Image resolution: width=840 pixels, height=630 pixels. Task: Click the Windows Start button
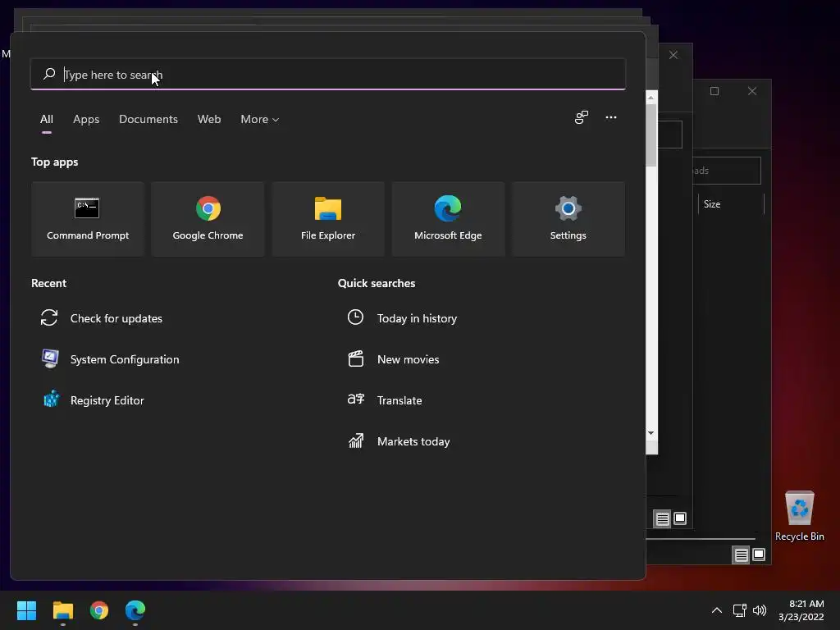click(26, 610)
